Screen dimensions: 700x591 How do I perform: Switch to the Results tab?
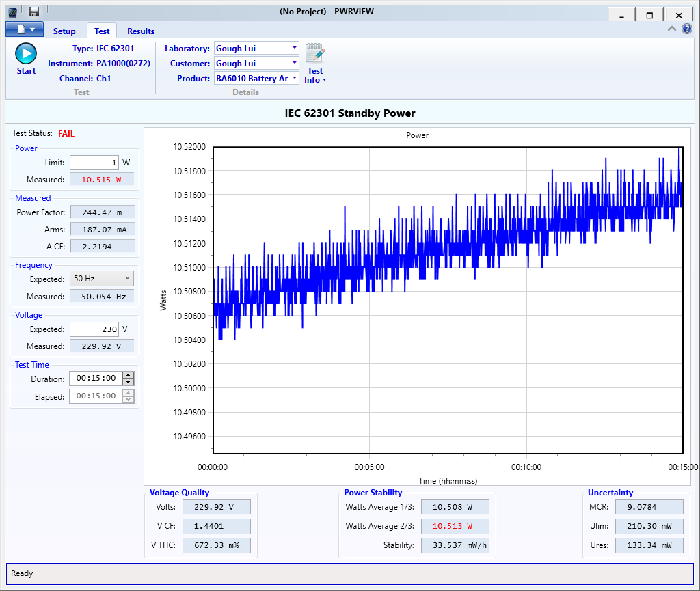(141, 31)
